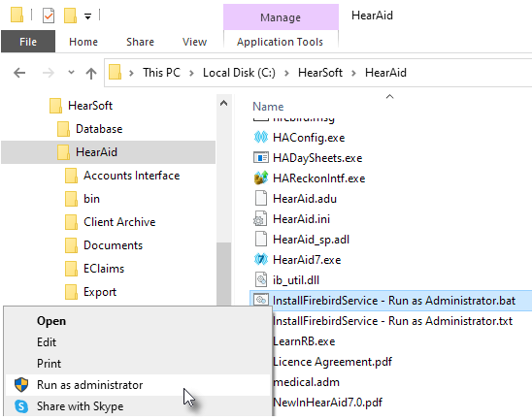Expand the chevron after HearSoft in address bar

(x=353, y=73)
